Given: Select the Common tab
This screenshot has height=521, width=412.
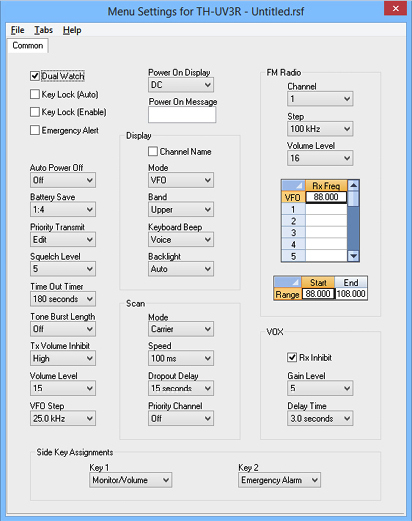Looking at the screenshot, I should click(x=28, y=45).
